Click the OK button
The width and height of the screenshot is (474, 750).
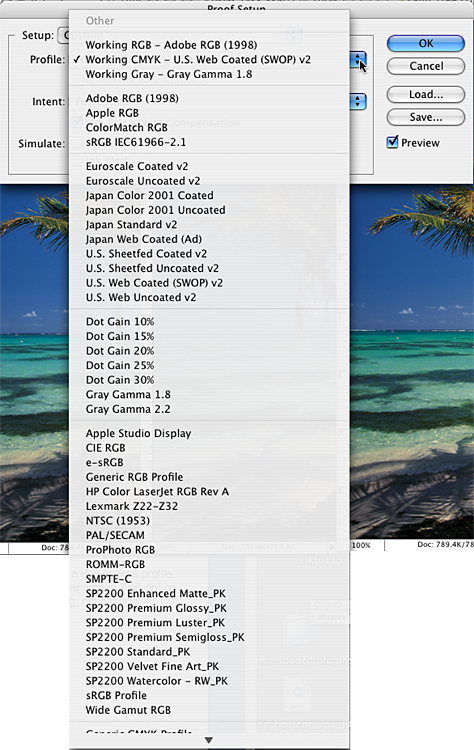point(426,44)
